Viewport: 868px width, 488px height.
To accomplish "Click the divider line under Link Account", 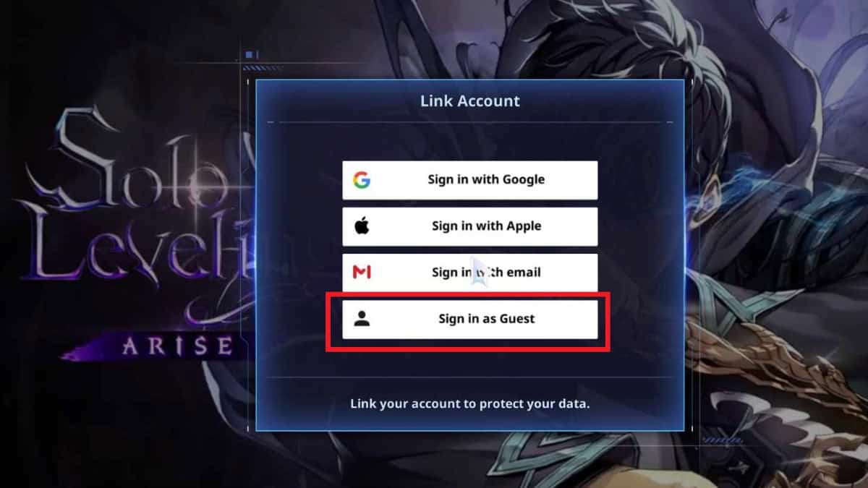I will [470, 122].
